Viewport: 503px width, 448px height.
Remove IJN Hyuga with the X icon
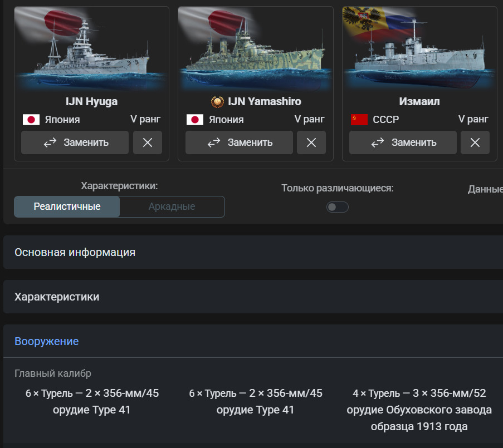[x=148, y=142]
